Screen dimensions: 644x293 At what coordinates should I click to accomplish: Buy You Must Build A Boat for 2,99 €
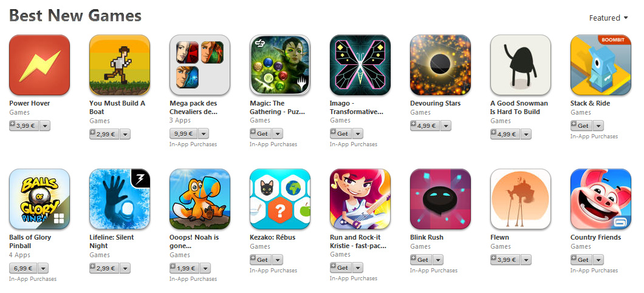tap(104, 134)
